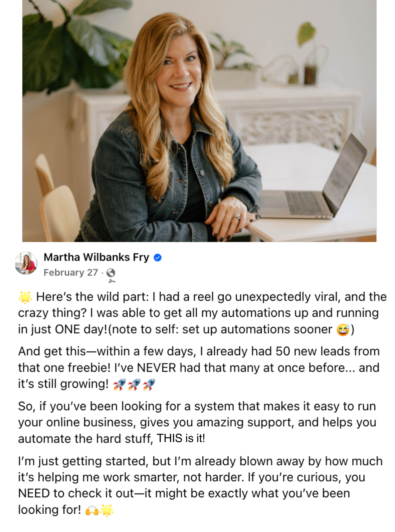Image resolution: width=395 pixels, height=532 pixels.
Task: Select the "Here's the wild part" paragraph
Action: coord(202,313)
